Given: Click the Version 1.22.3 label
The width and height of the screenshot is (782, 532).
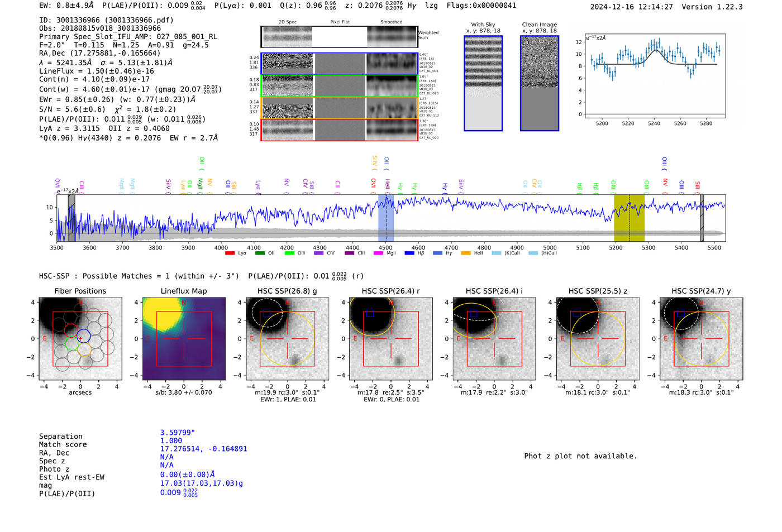Looking at the screenshot, I should [712, 7].
